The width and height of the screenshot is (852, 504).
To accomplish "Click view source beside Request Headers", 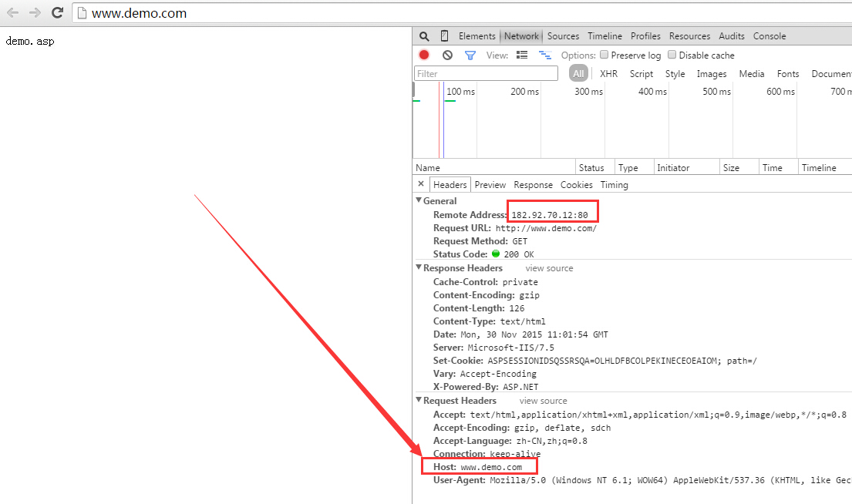I will (x=543, y=401).
